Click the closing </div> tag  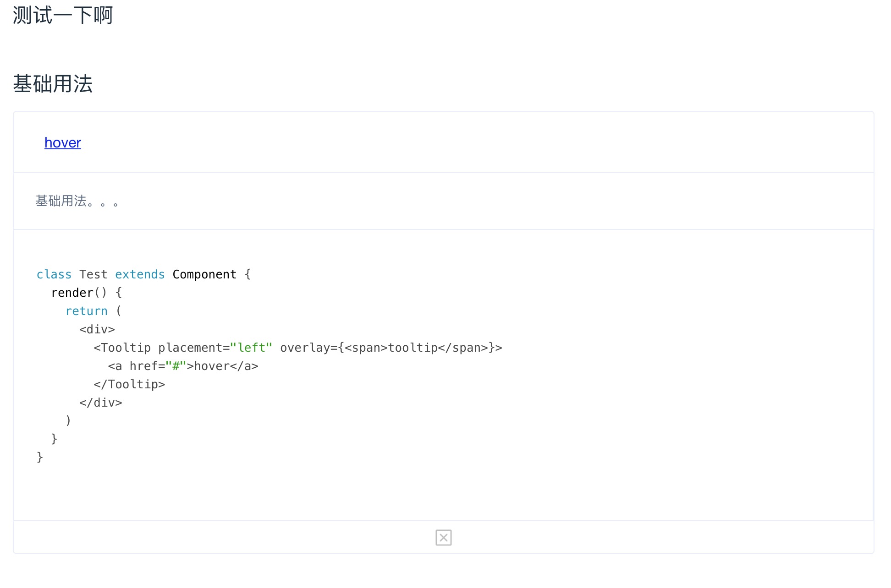click(101, 403)
